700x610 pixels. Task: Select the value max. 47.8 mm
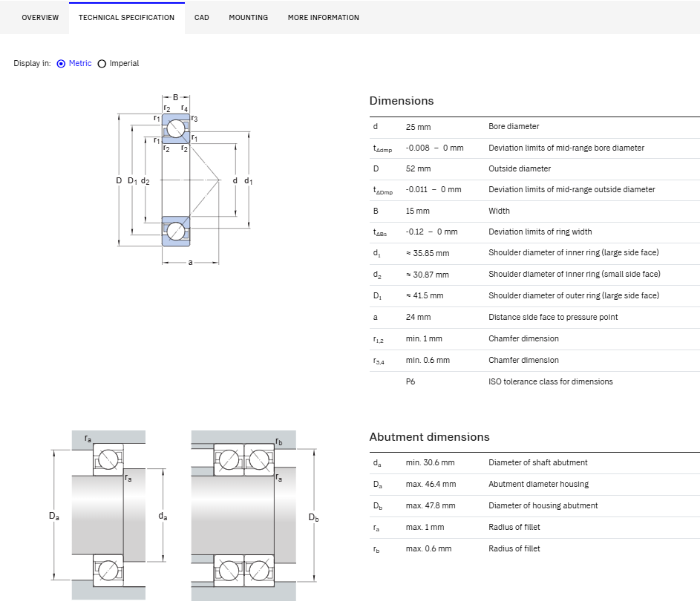431,505
